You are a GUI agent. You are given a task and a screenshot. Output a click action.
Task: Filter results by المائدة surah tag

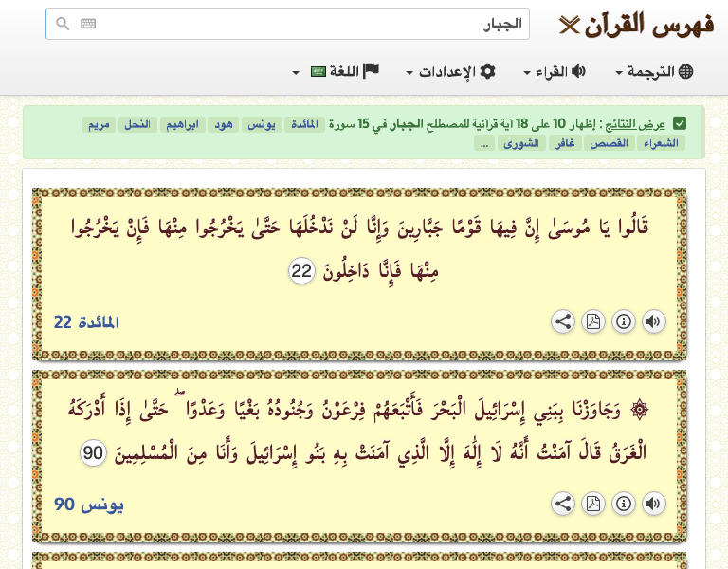(304, 124)
